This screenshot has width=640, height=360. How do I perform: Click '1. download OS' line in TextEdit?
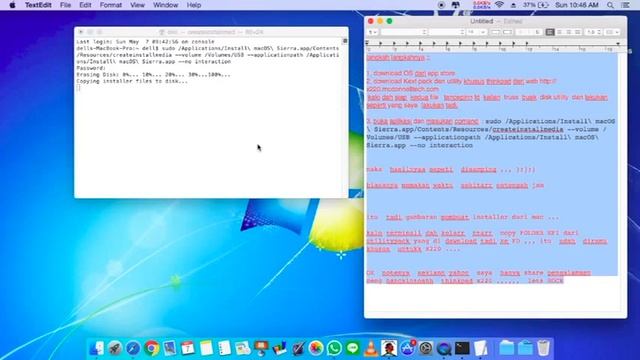coord(411,73)
